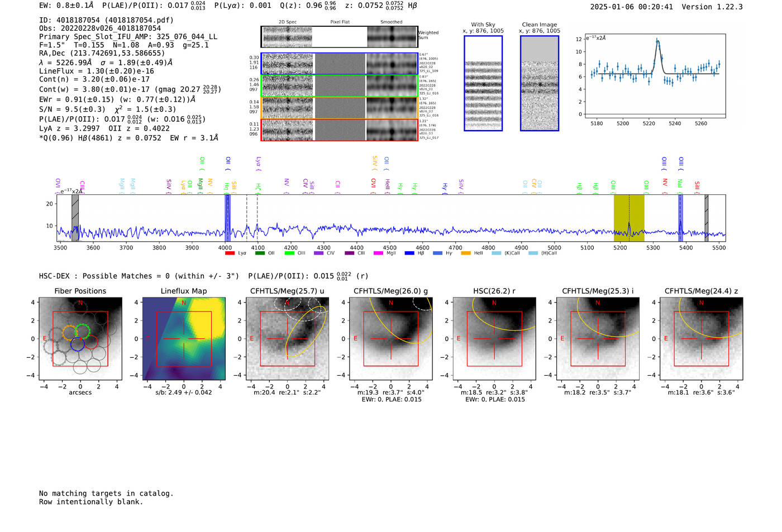Open the Clean Image cutout panel
Viewport: 782px width, 532px height.
tap(540, 83)
